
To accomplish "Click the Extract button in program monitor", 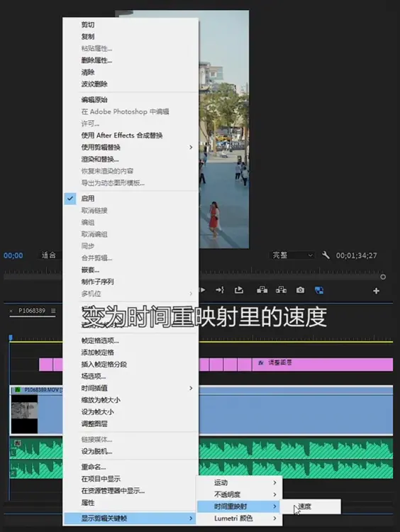I will click(281, 290).
